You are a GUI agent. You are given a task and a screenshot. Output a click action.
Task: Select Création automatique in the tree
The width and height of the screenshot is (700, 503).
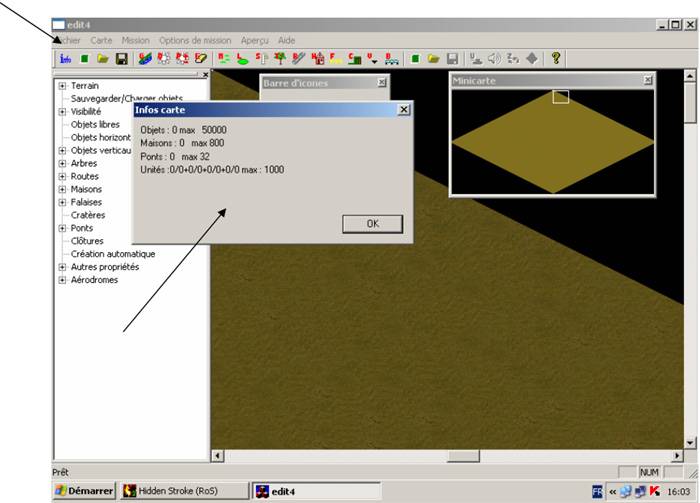pos(112,254)
